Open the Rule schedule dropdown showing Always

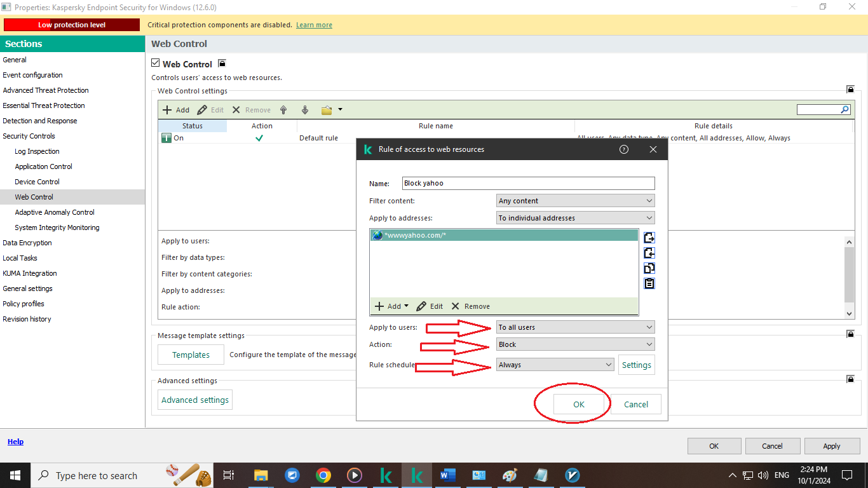click(555, 365)
